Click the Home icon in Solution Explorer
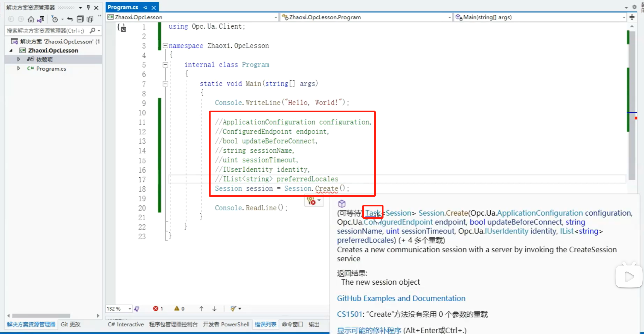 coord(31,19)
